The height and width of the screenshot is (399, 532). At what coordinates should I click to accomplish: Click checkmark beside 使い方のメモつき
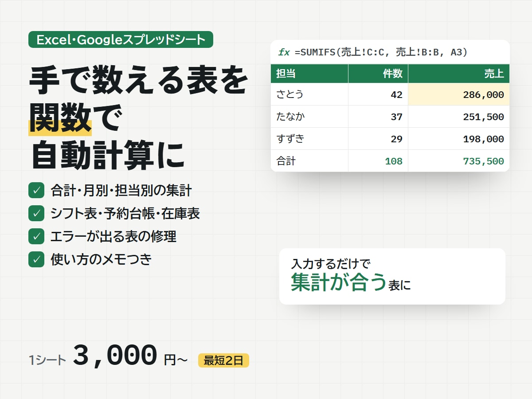(36, 259)
